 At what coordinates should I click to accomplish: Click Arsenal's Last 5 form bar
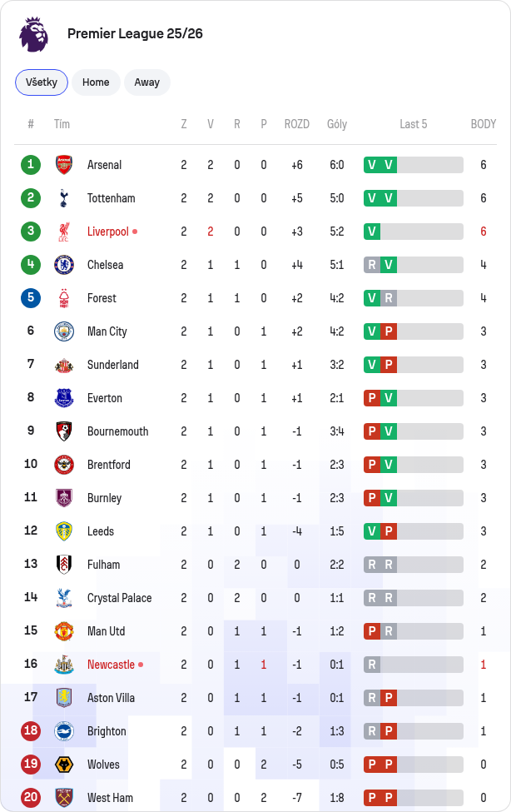click(x=413, y=165)
